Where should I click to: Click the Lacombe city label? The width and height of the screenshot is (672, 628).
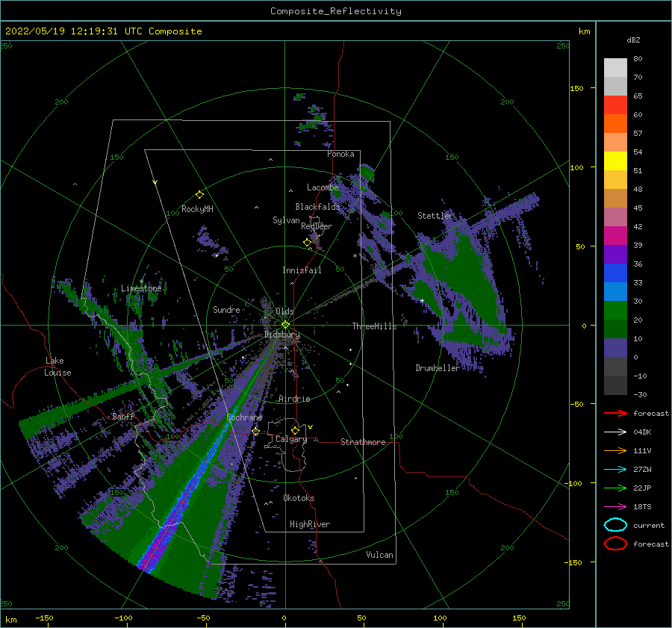tap(323, 187)
